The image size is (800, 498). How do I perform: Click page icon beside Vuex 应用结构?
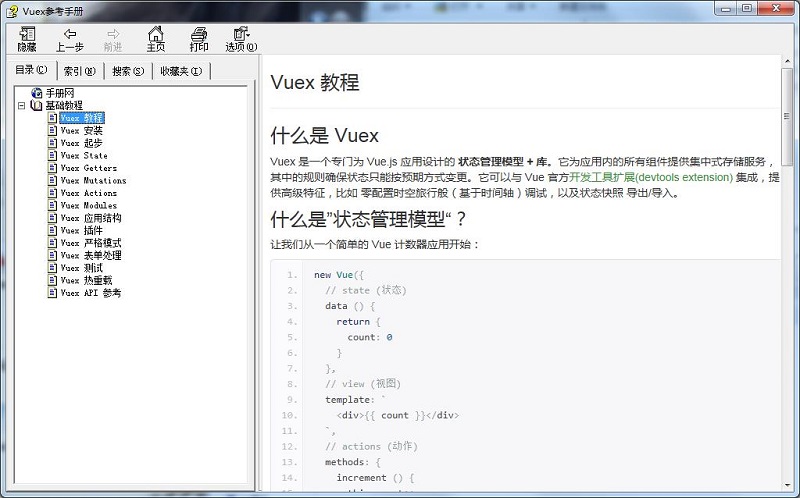[52, 217]
